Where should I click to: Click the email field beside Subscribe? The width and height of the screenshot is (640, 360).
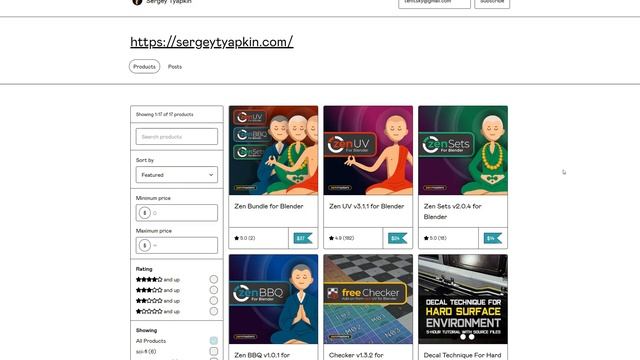pyautogui.click(x=434, y=2)
